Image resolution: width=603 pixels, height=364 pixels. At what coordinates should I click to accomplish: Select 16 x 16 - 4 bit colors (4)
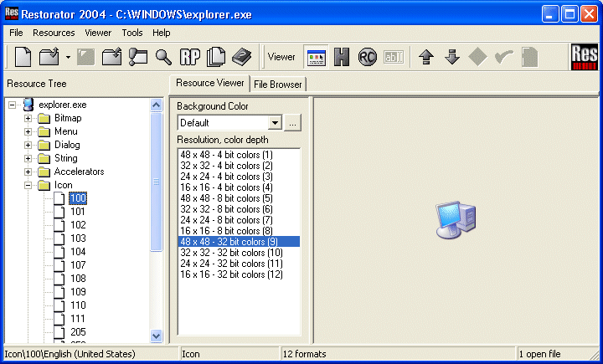(x=239, y=187)
